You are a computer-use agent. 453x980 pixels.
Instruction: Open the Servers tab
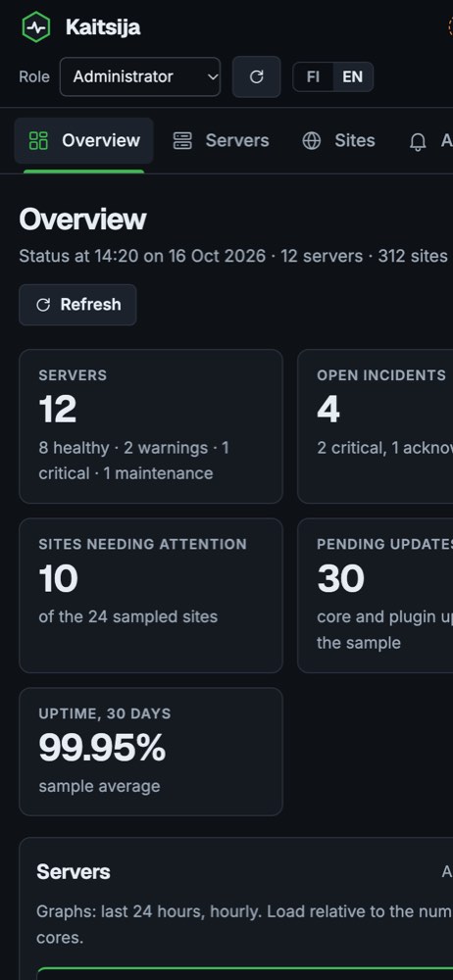221,140
